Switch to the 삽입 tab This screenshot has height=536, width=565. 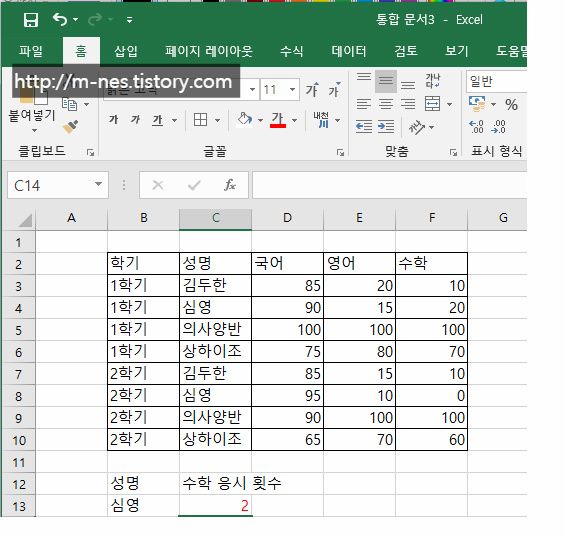(126, 51)
